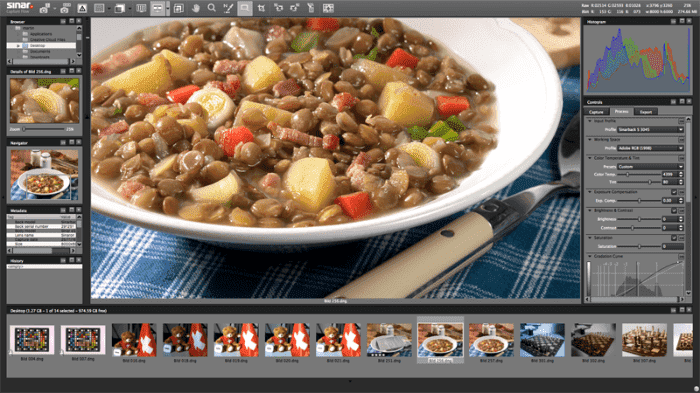Screen dimensions: 700x393
Task: Open the Input Profile dropdown
Action: coord(650,130)
